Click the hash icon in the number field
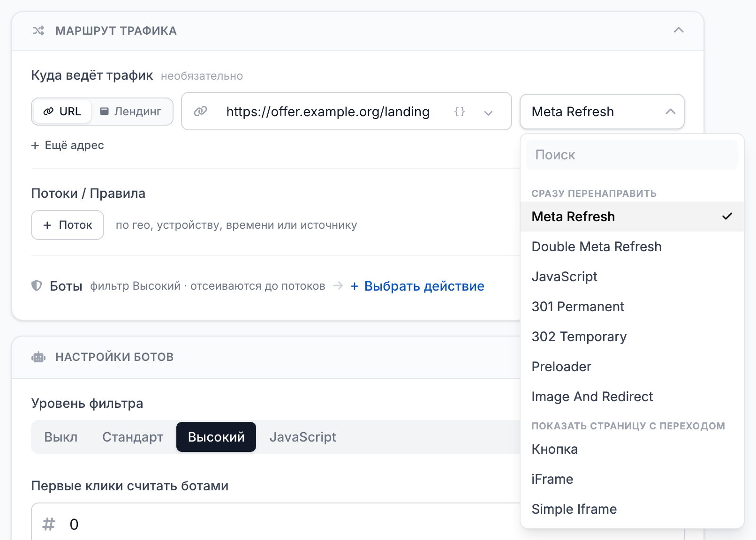 [49, 524]
